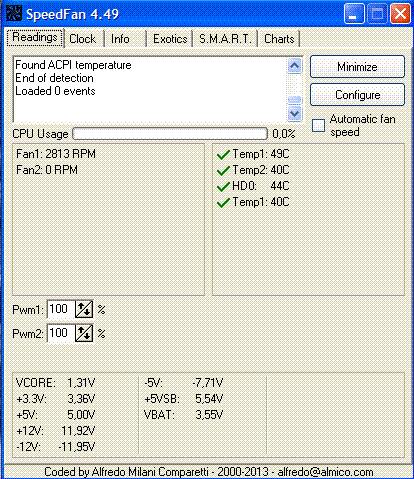Adjust the Pwm1 spinner arrows
This screenshot has height=479, width=414.
coord(84,309)
